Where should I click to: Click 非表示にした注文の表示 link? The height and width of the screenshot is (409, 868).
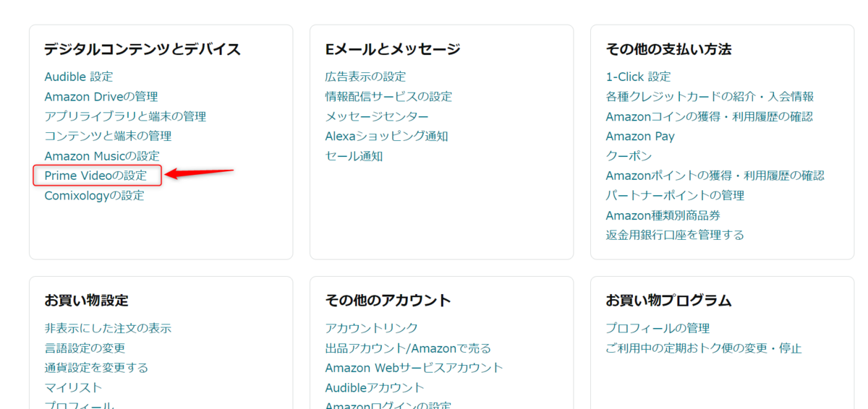coord(108,328)
